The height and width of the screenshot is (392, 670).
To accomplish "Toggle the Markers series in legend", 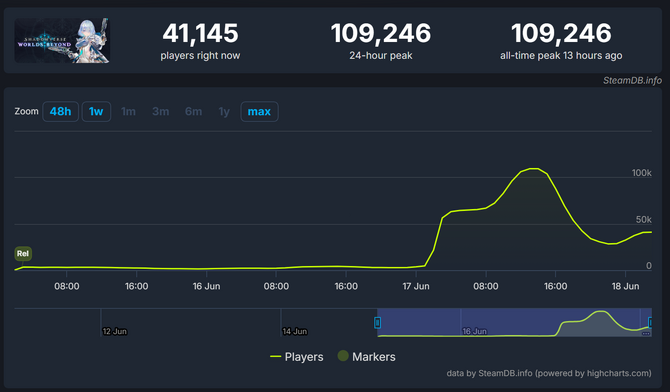I will click(367, 357).
